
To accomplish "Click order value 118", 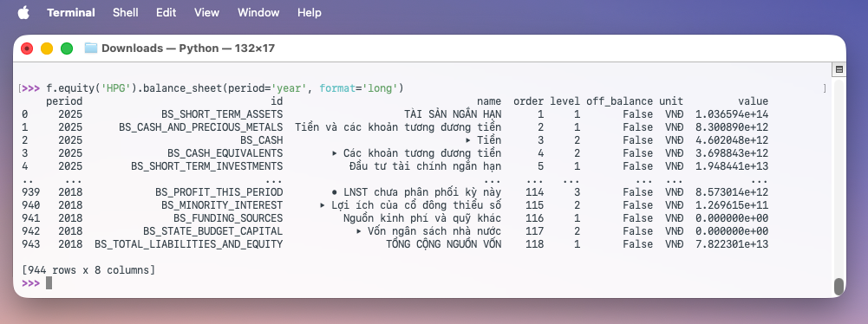I will tap(534, 243).
